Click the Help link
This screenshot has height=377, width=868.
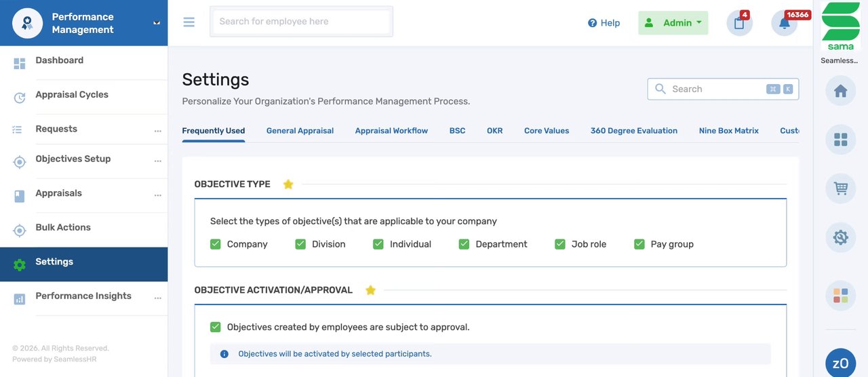click(604, 23)
